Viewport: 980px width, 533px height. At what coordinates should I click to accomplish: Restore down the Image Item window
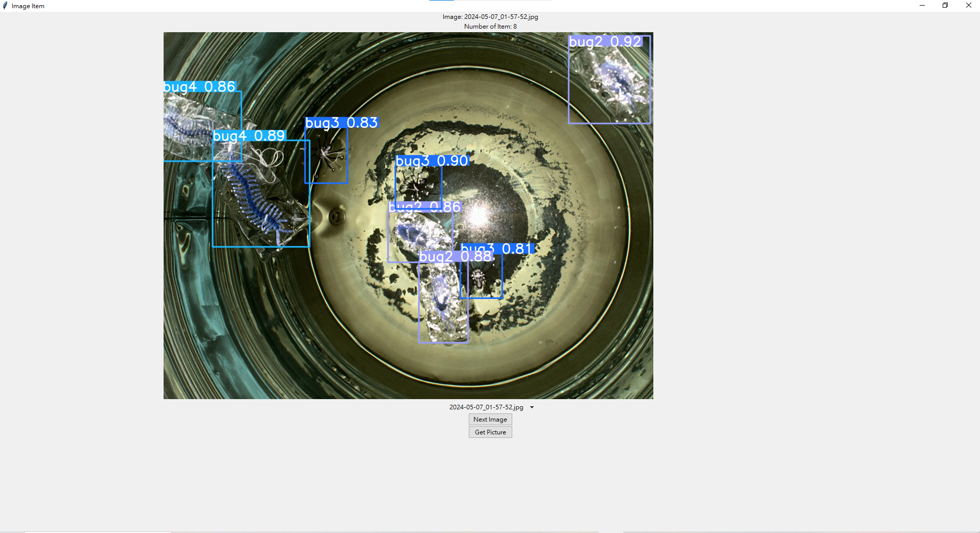945,6
